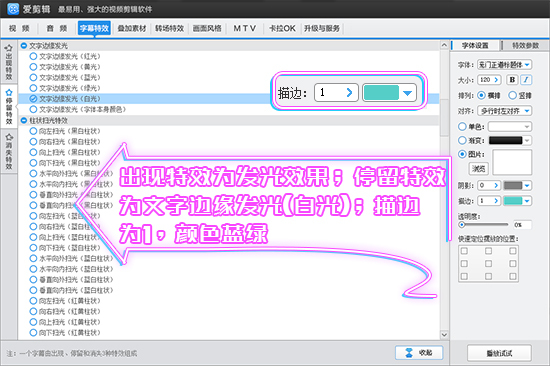Switch to the 视频 tab

(x=19, y=28)
